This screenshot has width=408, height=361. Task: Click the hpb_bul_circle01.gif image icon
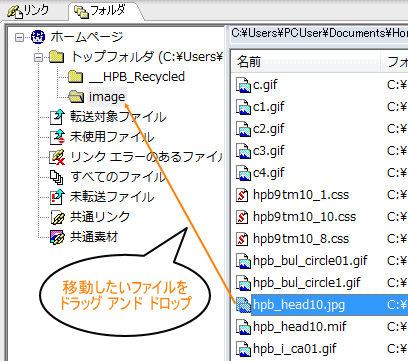click(x=243, y=261)
